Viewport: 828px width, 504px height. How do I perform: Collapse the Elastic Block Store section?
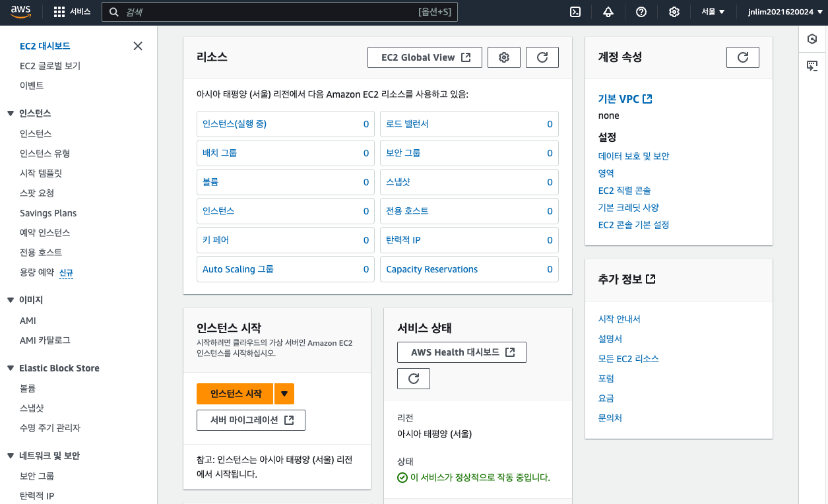[11, 368]
